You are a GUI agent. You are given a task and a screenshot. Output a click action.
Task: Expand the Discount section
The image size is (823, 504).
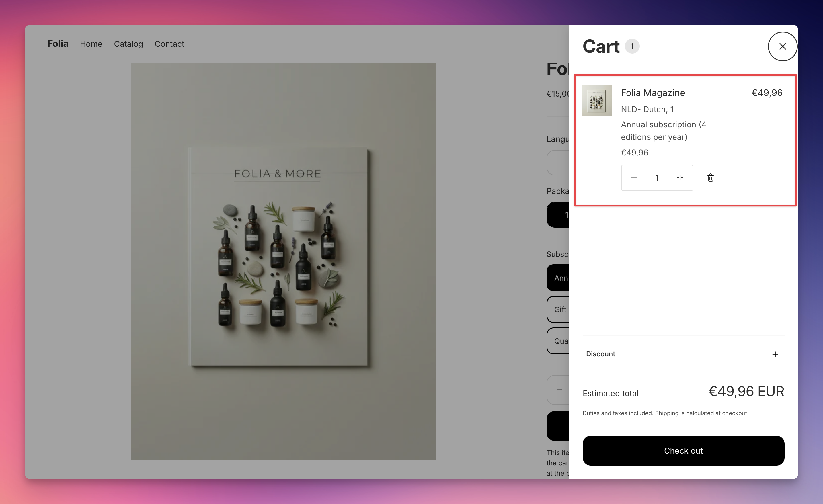point(600,354)
